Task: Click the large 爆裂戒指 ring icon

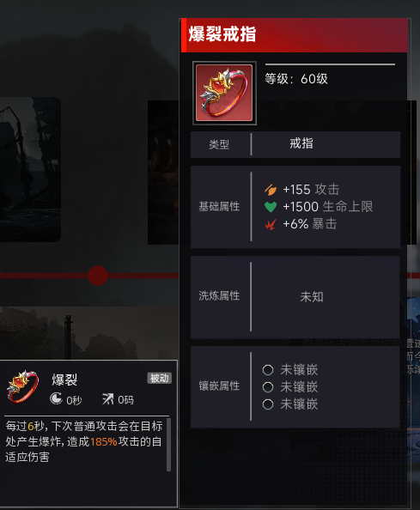Action: click(x=224, y=93)
